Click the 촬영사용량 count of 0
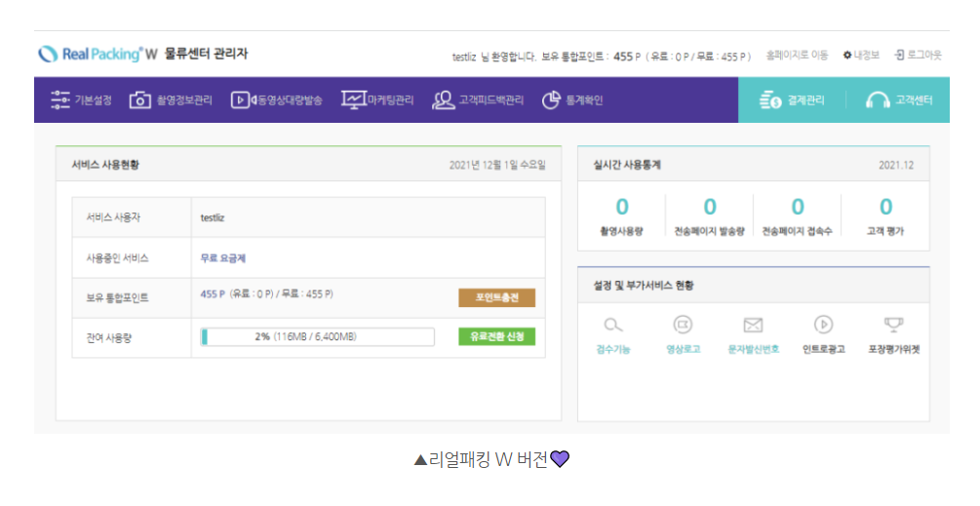The image size is (980, 506). pyautogui.click(x=622, y=207)
